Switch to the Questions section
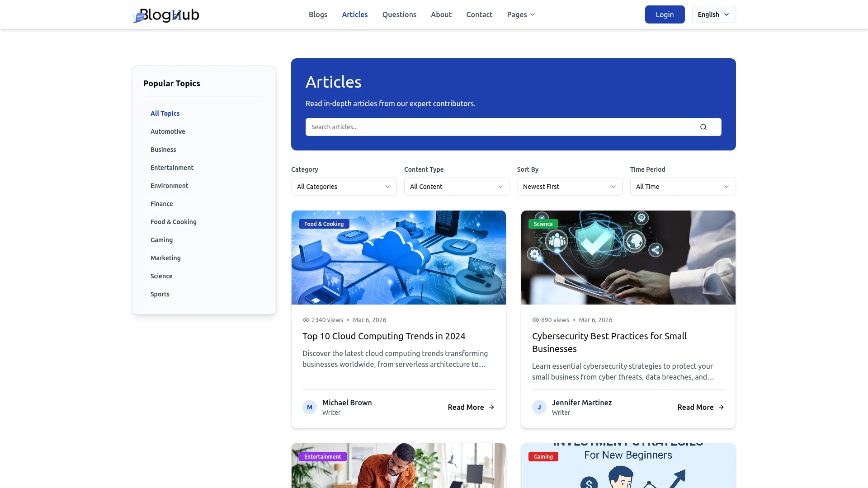Screen dimensions: 868x488 399,14
